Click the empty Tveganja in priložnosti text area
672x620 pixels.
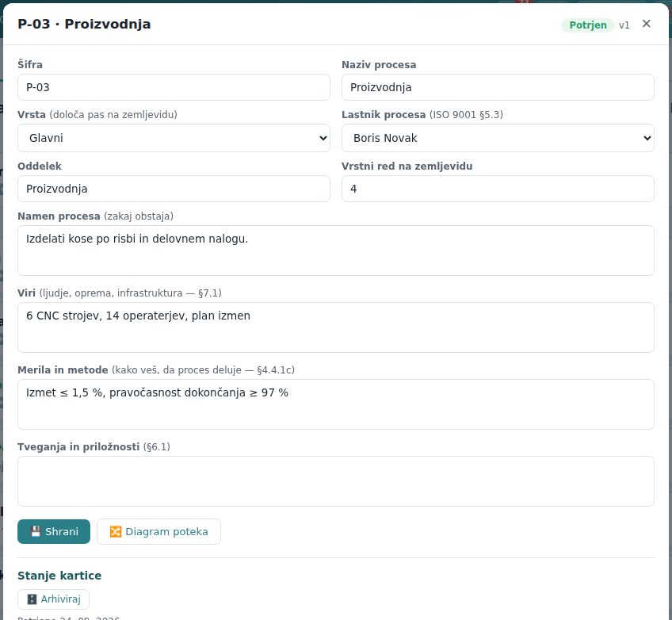pyautogui.click(x=335, y=481)
